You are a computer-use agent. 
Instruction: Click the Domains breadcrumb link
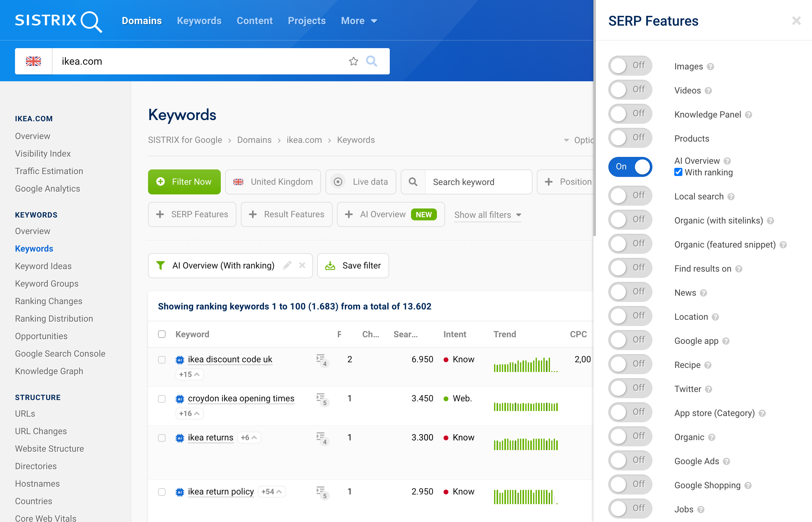click(254, 140)
